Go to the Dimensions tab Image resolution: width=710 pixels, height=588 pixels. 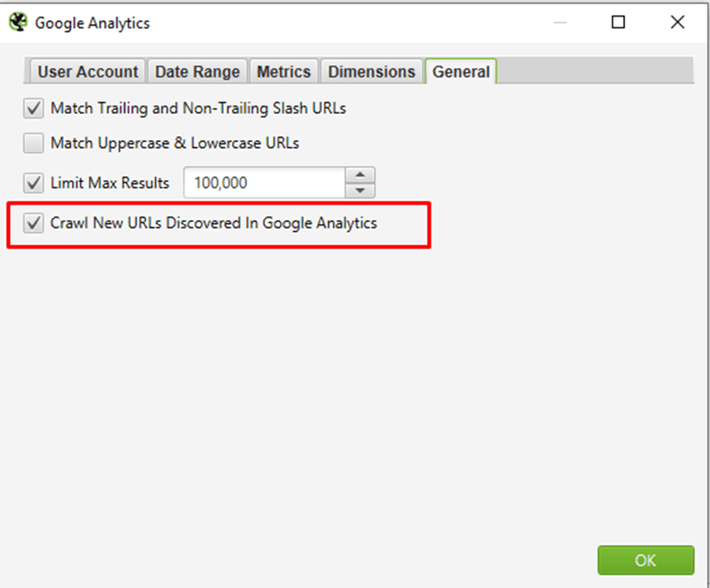pos(372,72)
